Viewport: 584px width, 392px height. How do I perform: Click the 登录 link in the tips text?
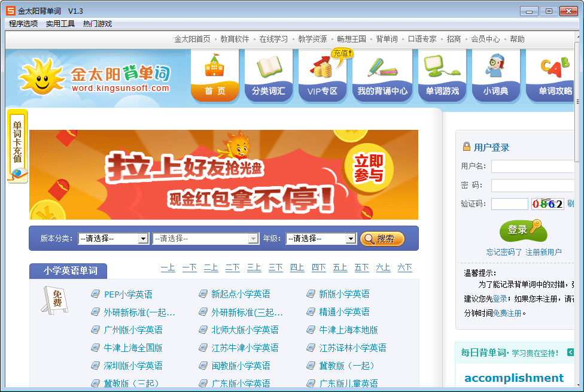click(x=500, y=299)
